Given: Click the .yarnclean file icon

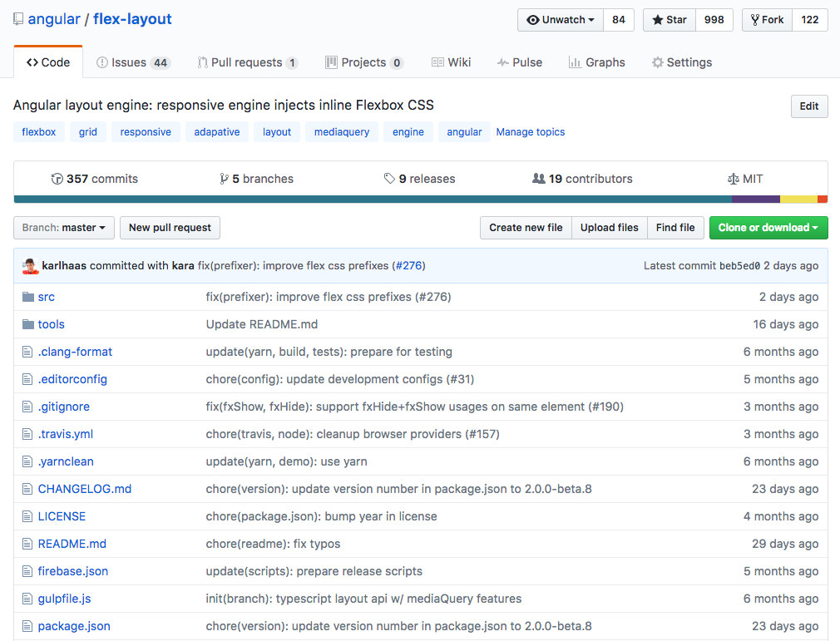Looking at the screenshot, I should [x=27, y=461].
